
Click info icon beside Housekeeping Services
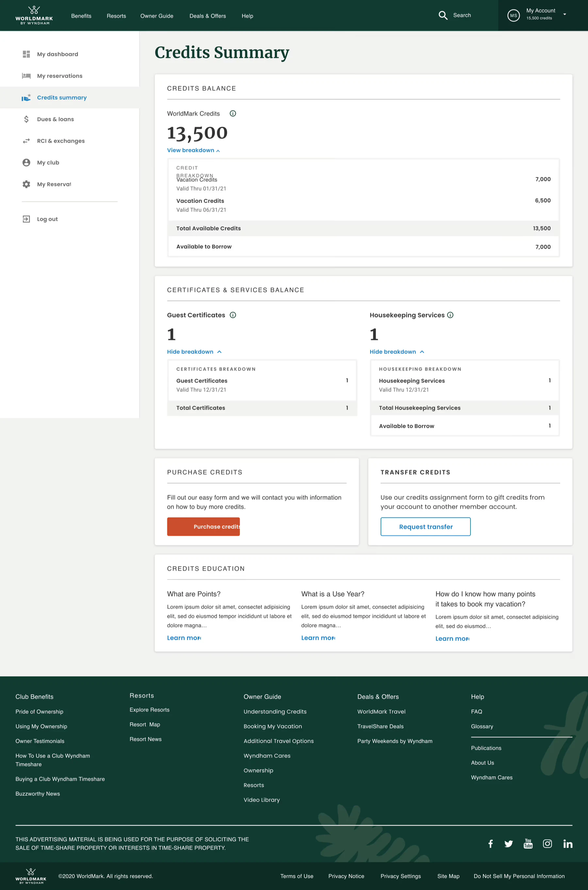[x=450, y=315]
